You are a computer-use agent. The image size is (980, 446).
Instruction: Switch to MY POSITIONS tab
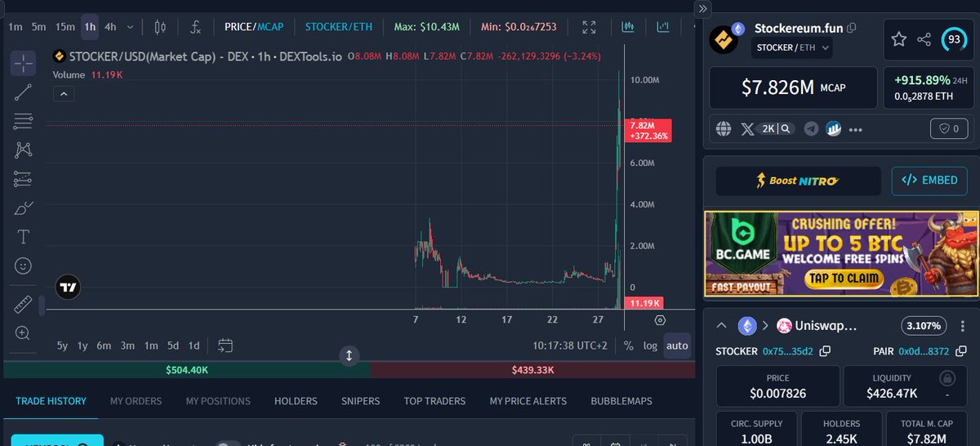[x=218, y=401]
